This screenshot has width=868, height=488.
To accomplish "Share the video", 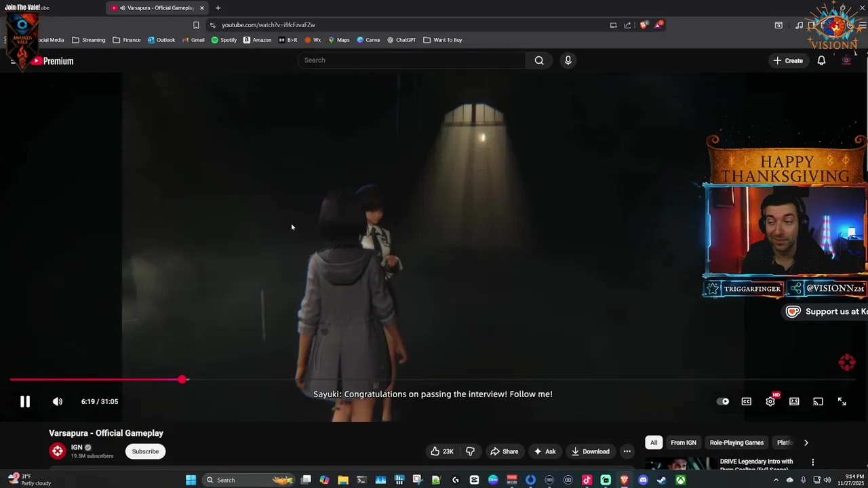I will (x=504, y=451).
